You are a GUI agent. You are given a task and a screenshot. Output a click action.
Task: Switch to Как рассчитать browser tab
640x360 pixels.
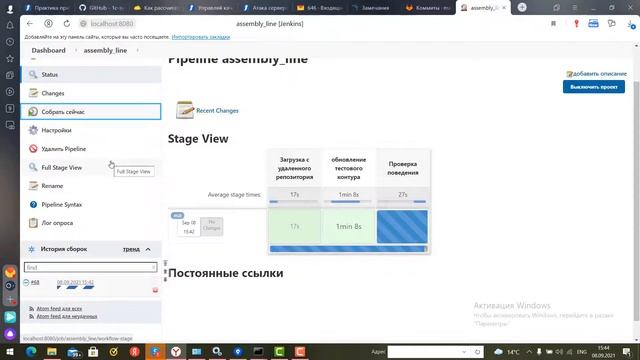point(157,8)
